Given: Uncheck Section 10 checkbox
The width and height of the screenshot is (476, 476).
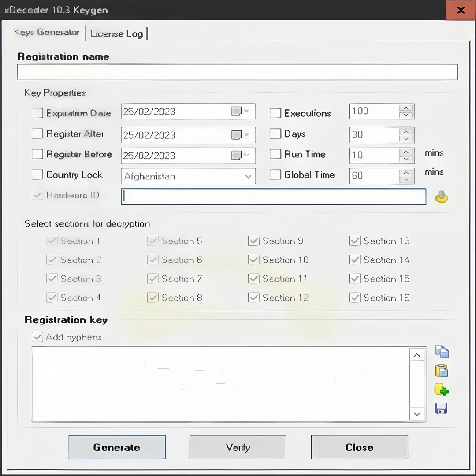Looking at the screenshot, I should coord(254,260).
